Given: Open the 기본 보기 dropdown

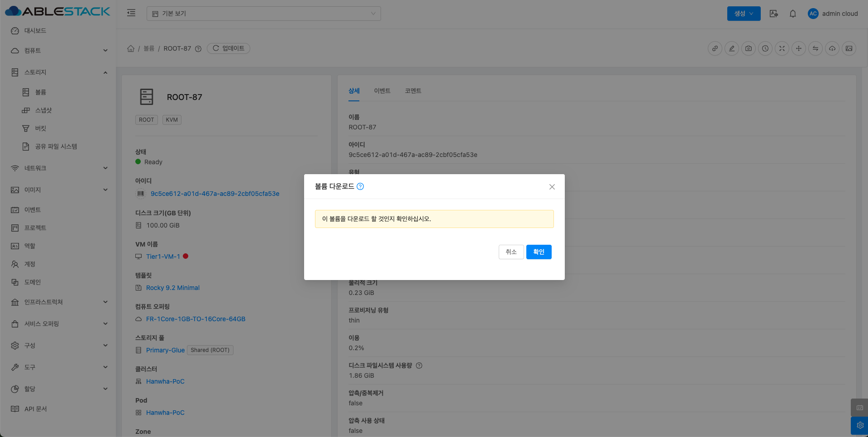Looking at the screenshot, I should [x=263, y=14].
